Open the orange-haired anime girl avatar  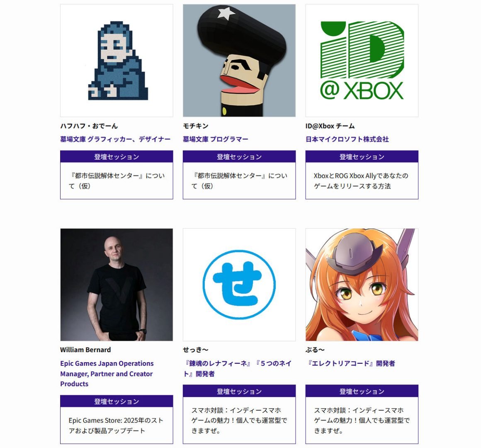pos(362,285)
